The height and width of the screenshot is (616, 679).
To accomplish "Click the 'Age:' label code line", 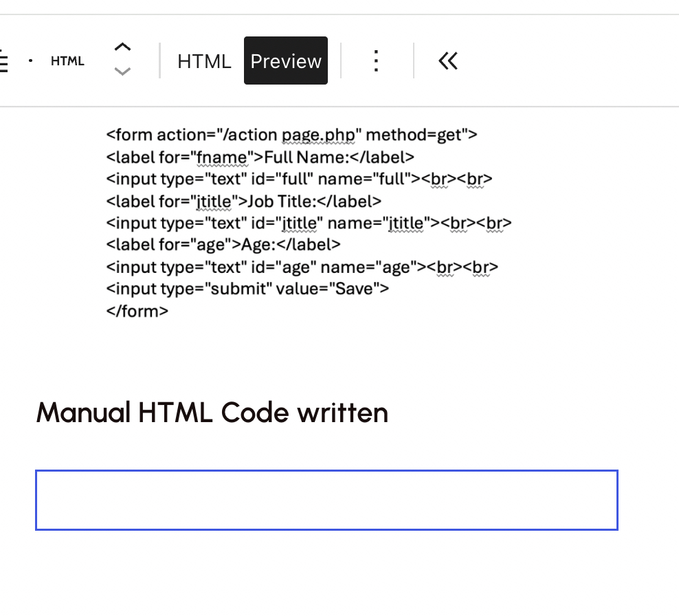I will pos(223,245).
